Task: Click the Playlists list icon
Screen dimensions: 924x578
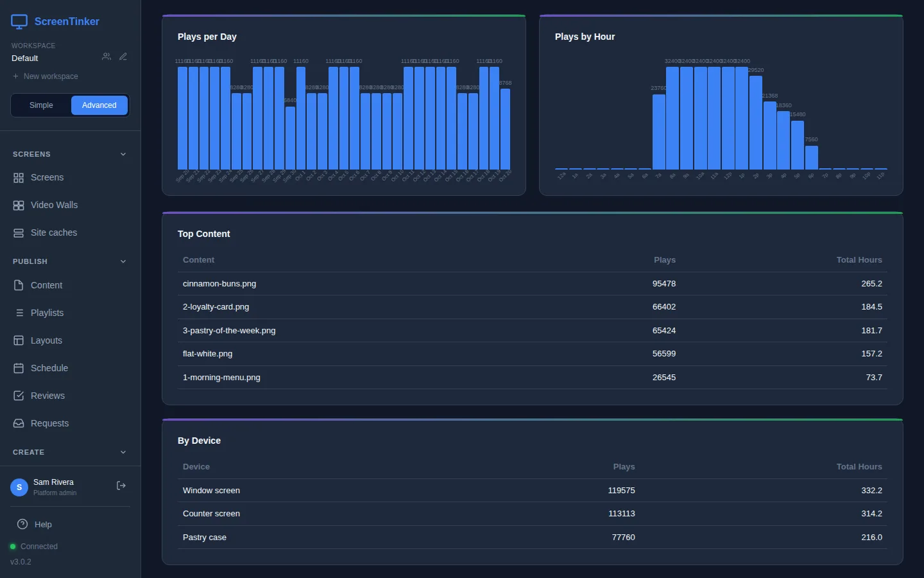Action: coord(19,313)
